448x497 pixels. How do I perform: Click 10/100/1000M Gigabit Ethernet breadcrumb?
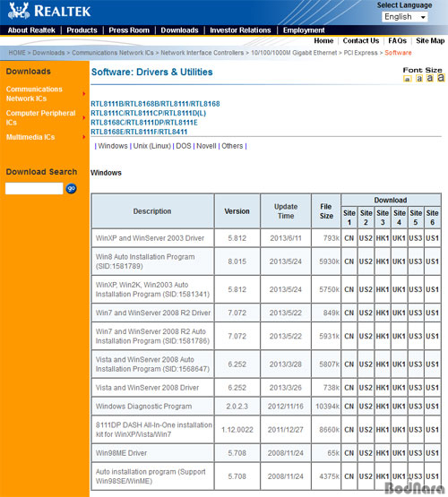pyautogui.click(x=294, y=53)
